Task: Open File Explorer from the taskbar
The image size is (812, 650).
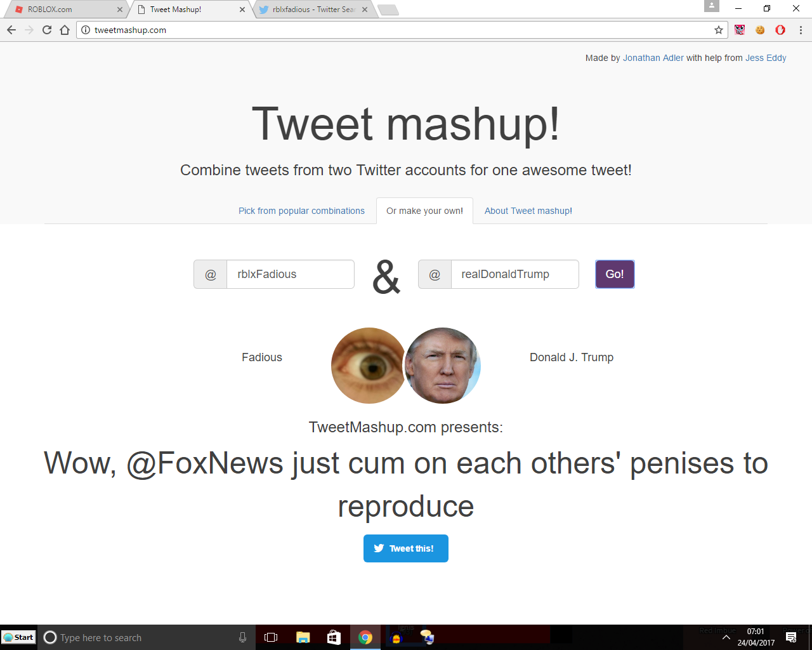Action: 303,637
